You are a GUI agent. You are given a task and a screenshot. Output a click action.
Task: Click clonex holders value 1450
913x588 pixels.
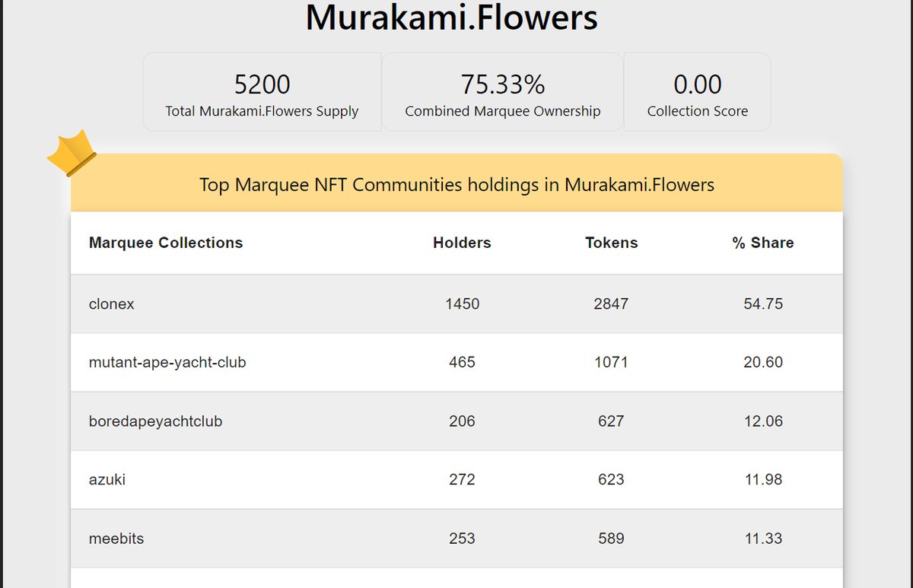point(462,304)
